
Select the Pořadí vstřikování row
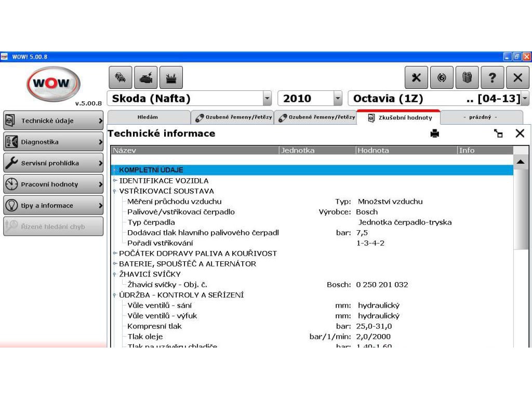click(x=312, y=243)
